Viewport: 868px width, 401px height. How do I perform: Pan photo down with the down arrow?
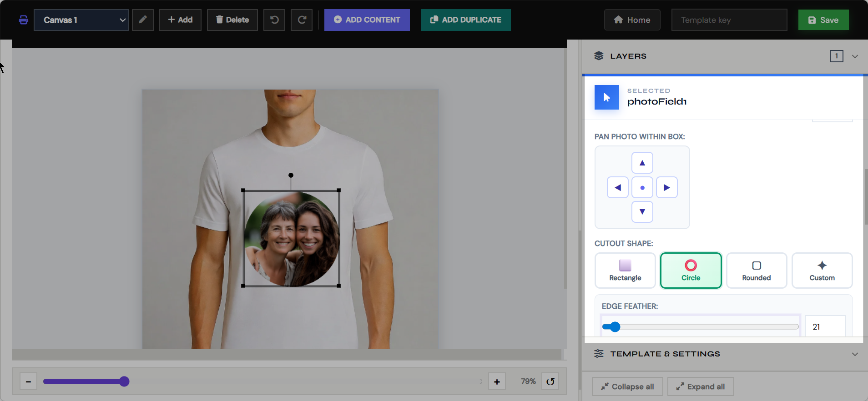(x=642, y=212)
